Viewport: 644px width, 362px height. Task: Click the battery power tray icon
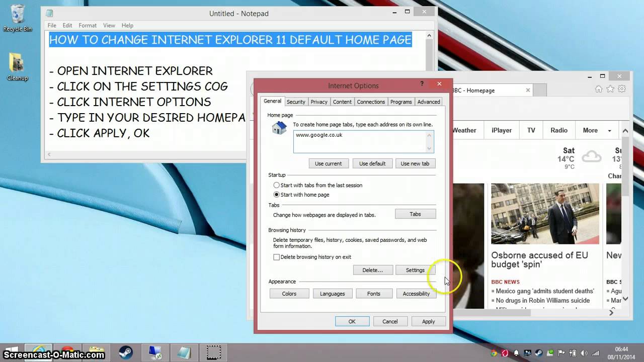coord(573,353)
